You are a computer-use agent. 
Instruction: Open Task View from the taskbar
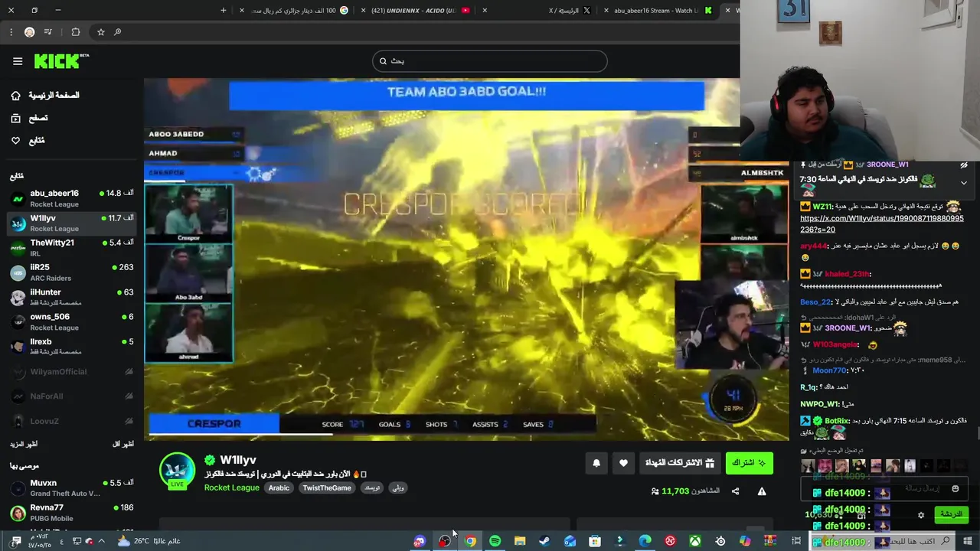(x=796, y=541)
